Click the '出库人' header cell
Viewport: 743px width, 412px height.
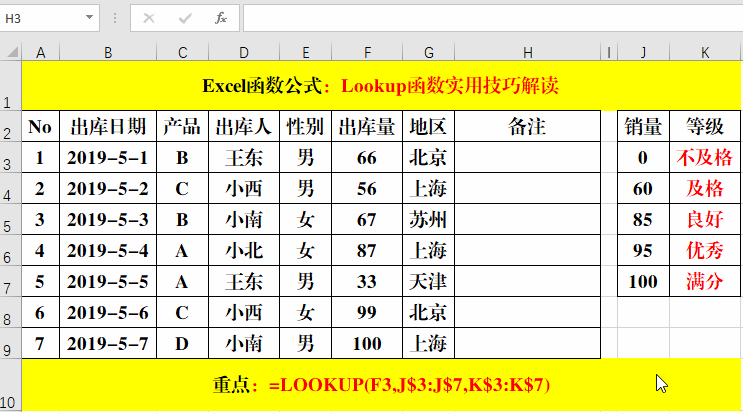click(x=244, y=127)
